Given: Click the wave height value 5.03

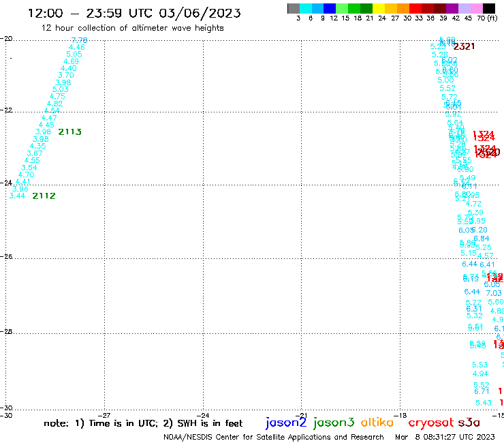Looking at the screenshot, I should tap(61, 89).
